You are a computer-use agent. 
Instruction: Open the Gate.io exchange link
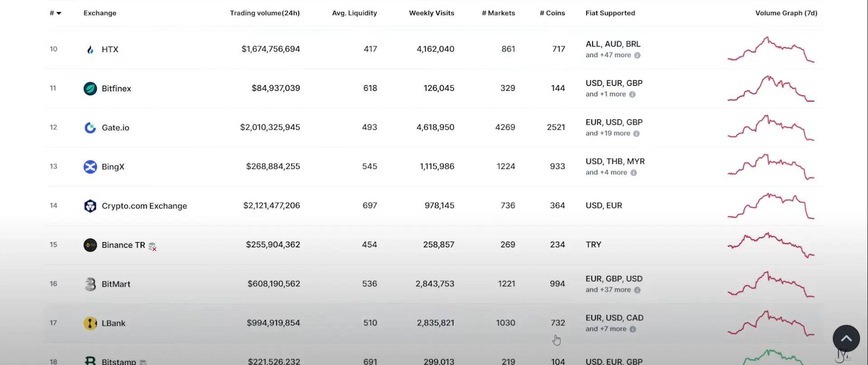115,128
